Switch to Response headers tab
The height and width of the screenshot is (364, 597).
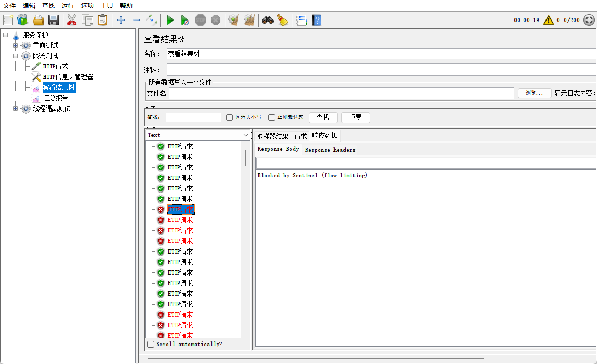pos(330,150)
